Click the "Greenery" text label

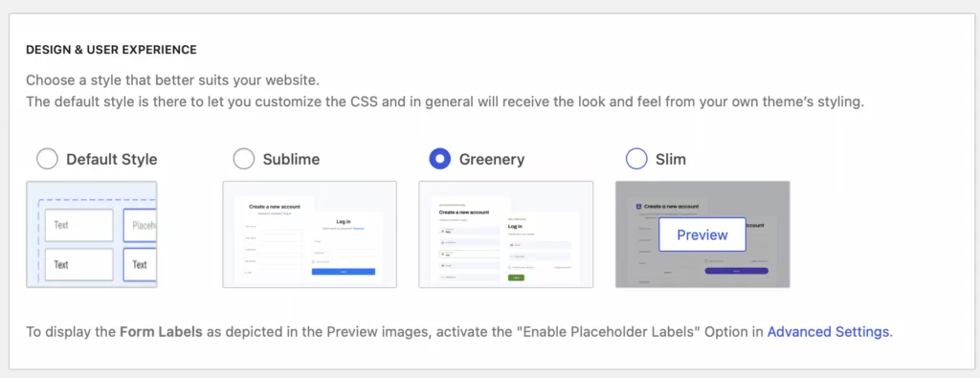pyautogui.click(x=492, y=159)
